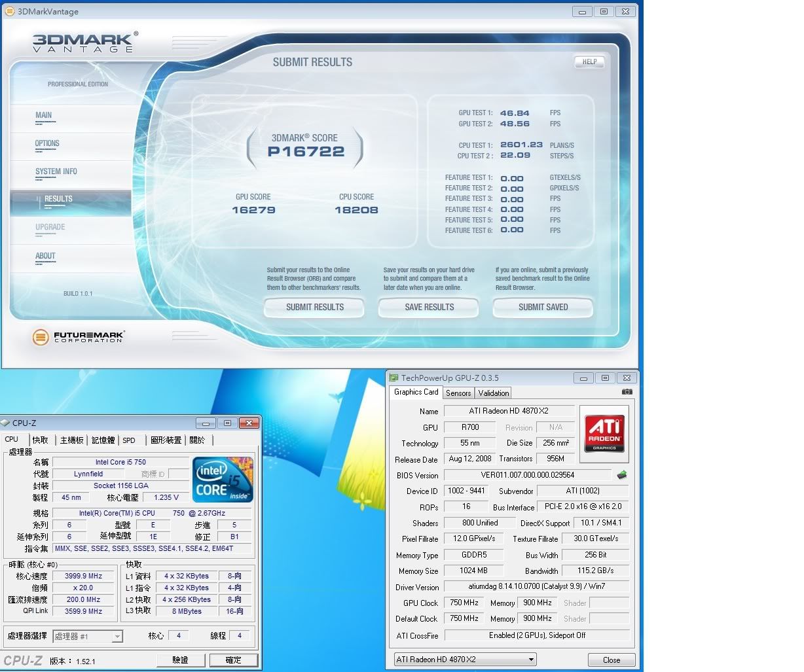This screenshot has width=804, height=672.
Task: Click the BIOS Version text field
Action: coord(527,475)
